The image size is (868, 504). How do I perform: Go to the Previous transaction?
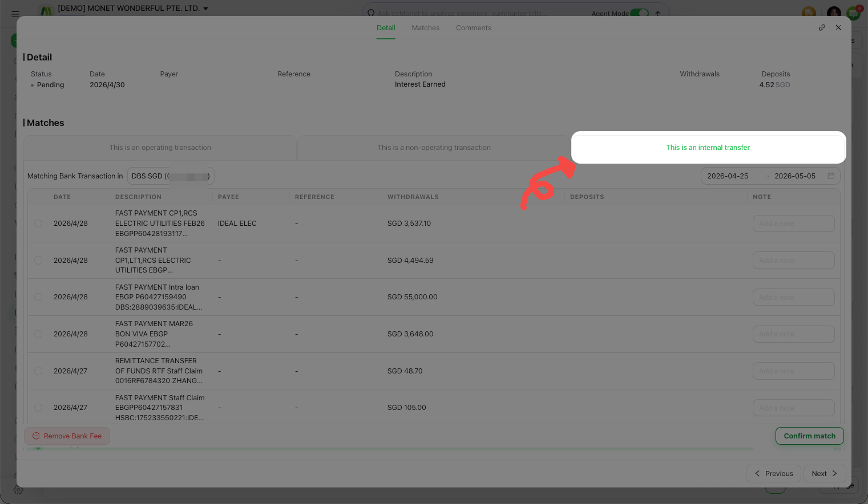coord(773,474)
